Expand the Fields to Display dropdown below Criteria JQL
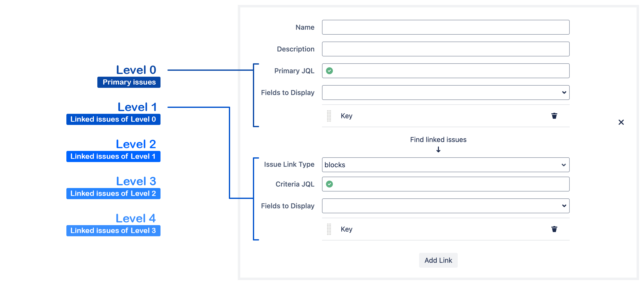The height and width of the screenshot is (285, 644). tap(446, 206)
